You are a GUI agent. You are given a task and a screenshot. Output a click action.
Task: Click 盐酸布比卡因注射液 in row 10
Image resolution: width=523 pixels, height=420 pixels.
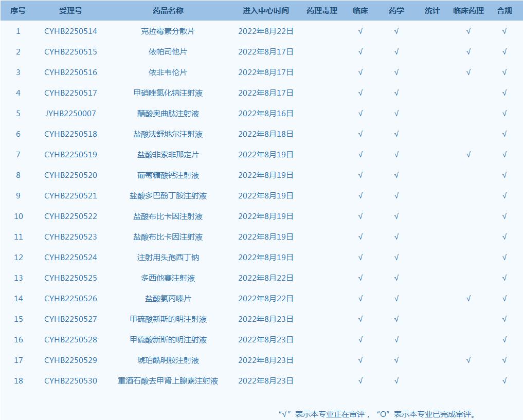click(x=168, y=216)
